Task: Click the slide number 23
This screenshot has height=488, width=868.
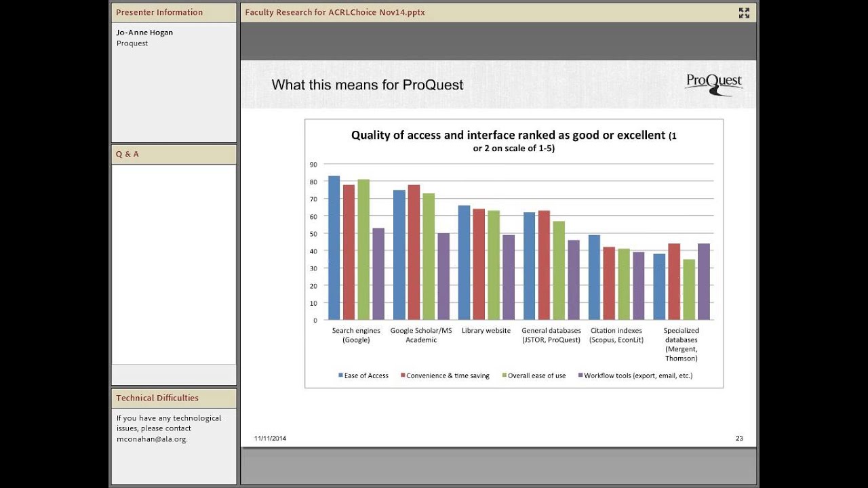Action: coord(739,439)
